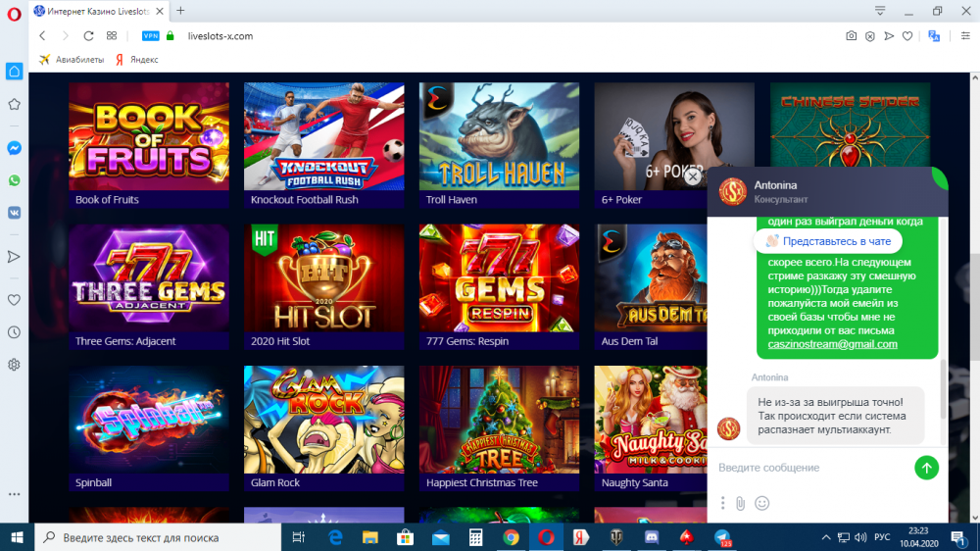Open a new browser tab
980x551 pixels.
tap(180, 11)
